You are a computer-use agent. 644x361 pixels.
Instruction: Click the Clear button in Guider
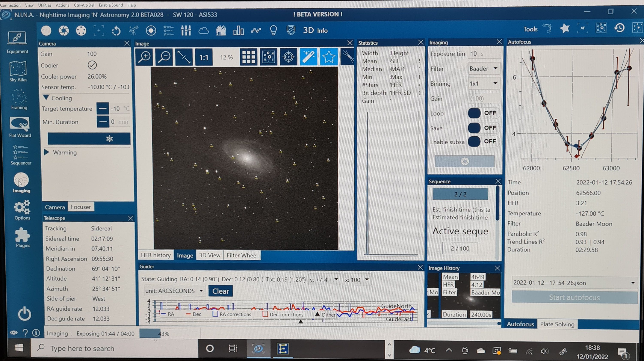pos(221,291)
